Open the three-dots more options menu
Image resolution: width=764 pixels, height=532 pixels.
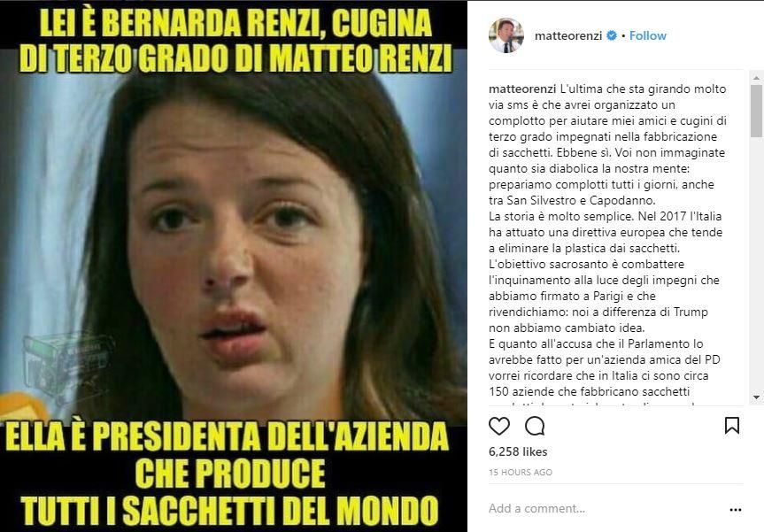pos(736,510)
